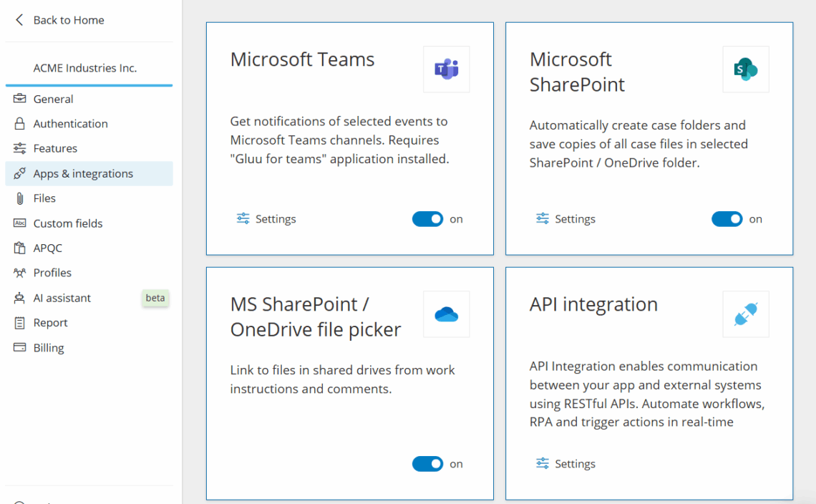Click the beta badge next to AI assistant
Viewport: 816px width, 504px height.
[155, 298]
